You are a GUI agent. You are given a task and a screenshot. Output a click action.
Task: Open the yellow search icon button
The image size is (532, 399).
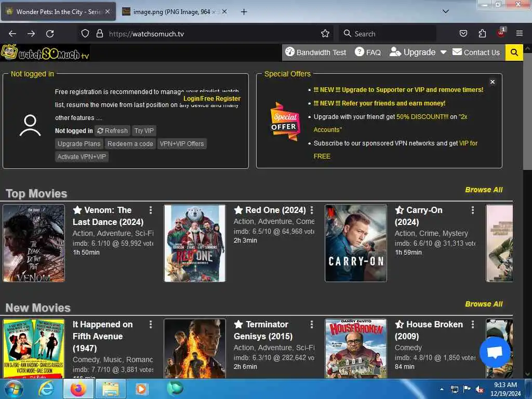coord(514,52)
